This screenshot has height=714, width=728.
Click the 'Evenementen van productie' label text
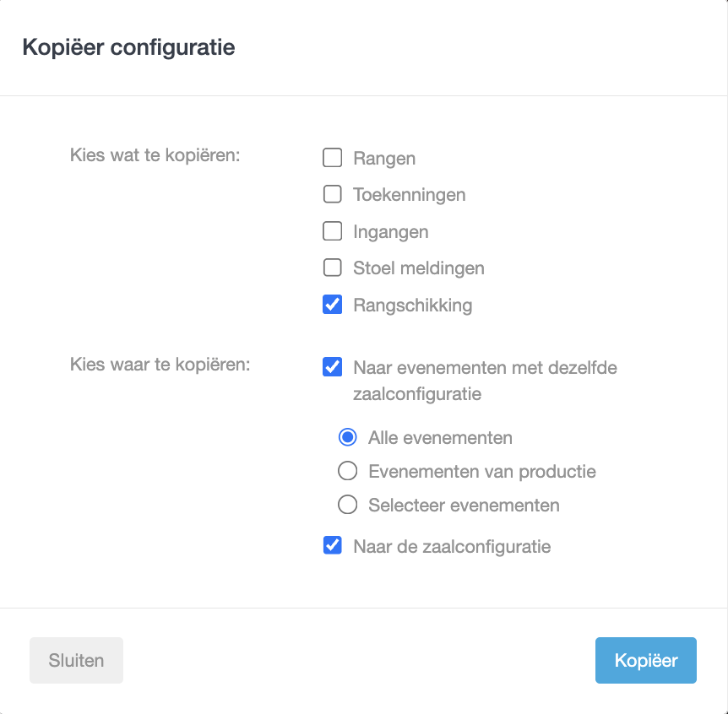pos(482,472)
